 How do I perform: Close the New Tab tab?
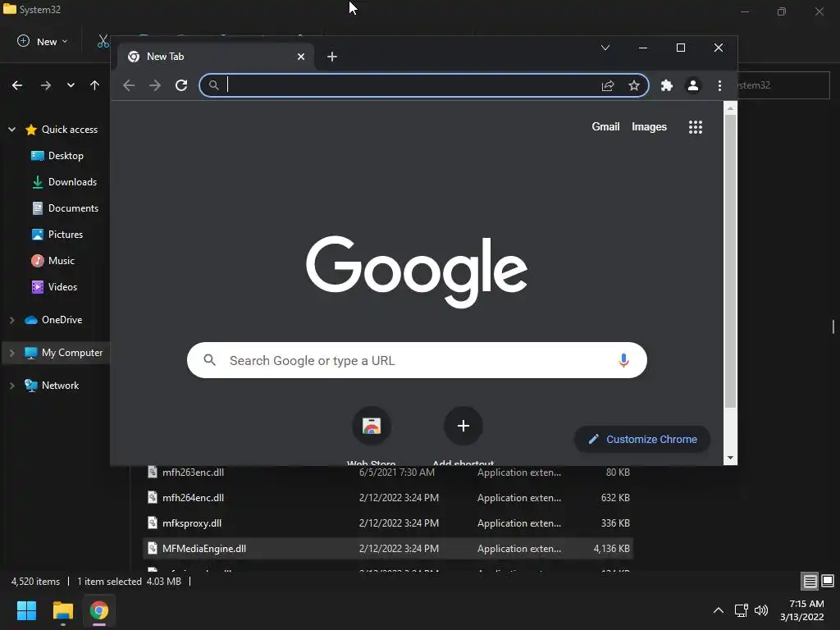301,57
